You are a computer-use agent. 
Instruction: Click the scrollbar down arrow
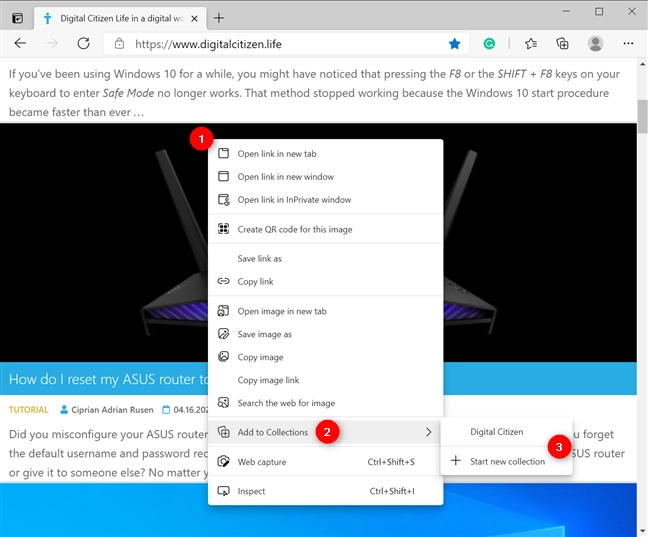[642, 531]
